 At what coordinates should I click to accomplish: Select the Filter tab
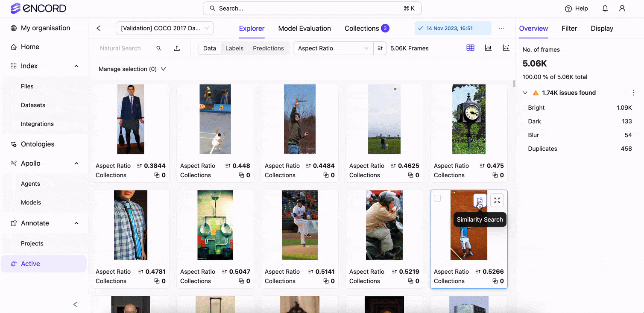pyautogui.click(x=569, y=28)
